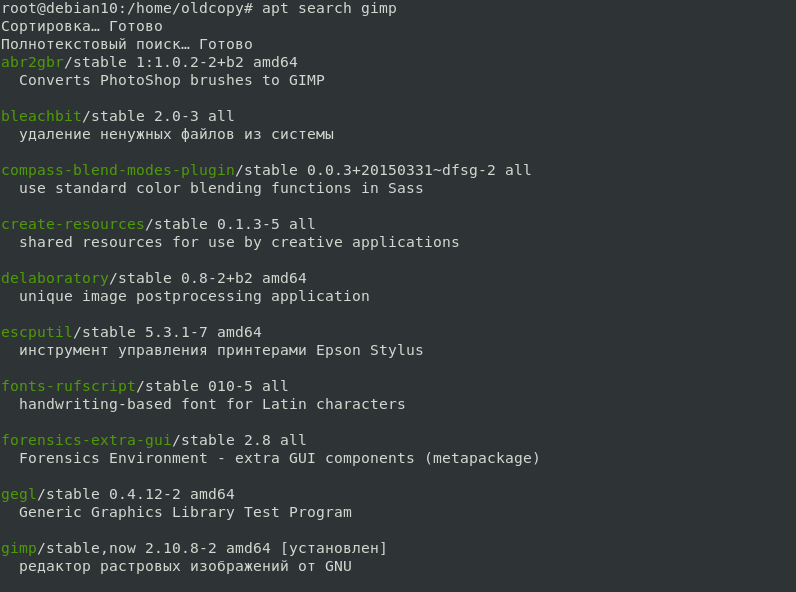796x592 pixels.
Task: Click the fonts-rufscript package name
Action: click(x=68, y=386)
